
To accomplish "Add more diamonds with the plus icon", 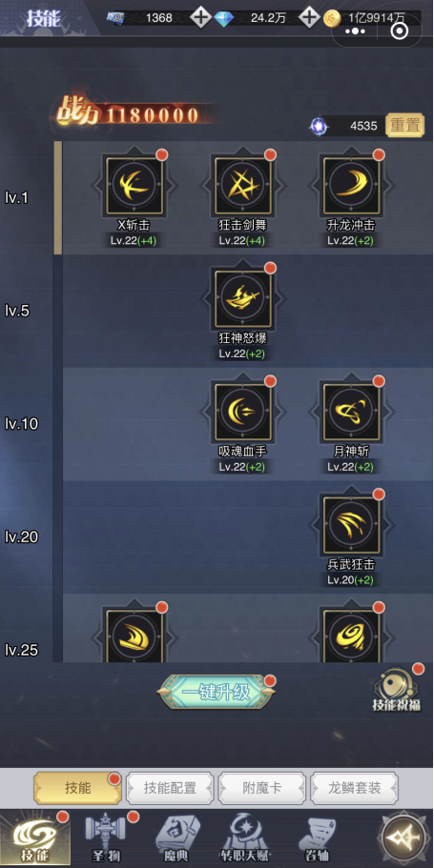I will (x=309, y=18).
